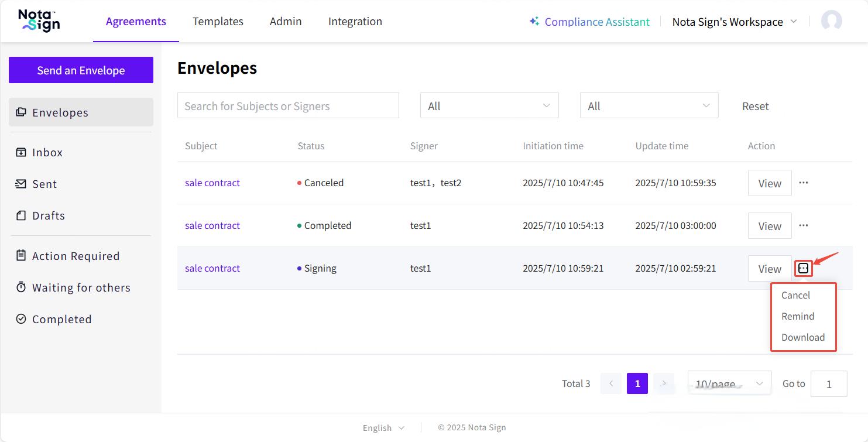
Task: Click the Inbox sidebar icon
Action: point(21,152)
